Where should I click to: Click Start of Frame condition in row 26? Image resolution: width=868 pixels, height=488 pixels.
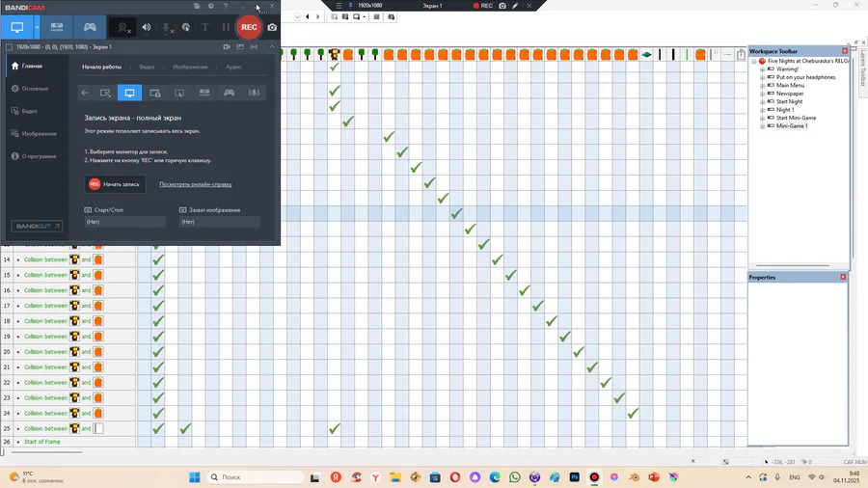[42, 442]
